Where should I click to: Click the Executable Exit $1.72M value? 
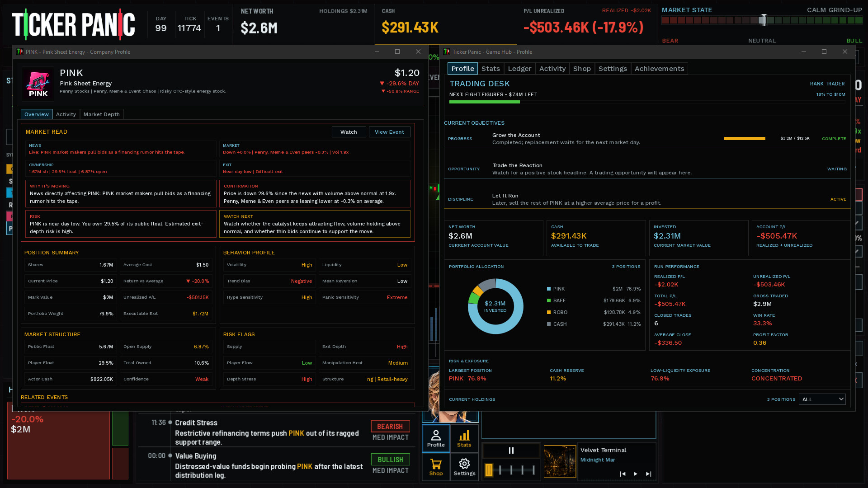[x=200, y=314]
